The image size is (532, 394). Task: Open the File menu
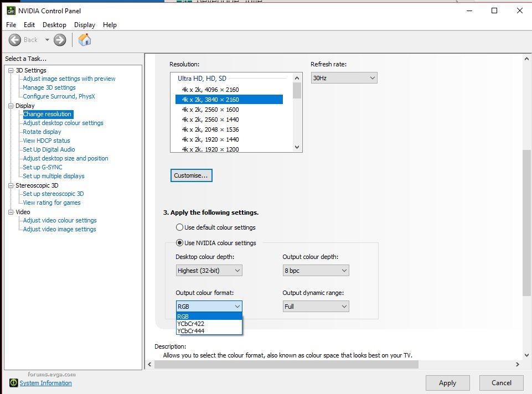click(11, 25)
